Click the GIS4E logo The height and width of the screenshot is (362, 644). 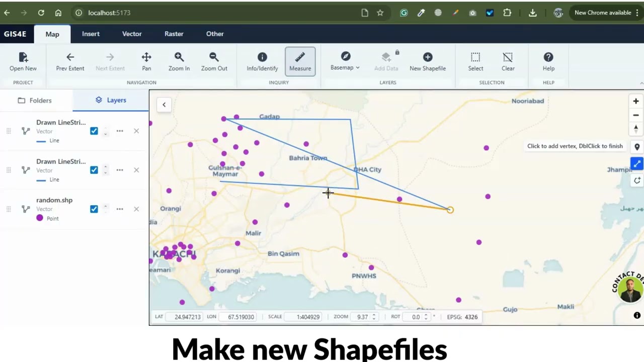[15, 34]
